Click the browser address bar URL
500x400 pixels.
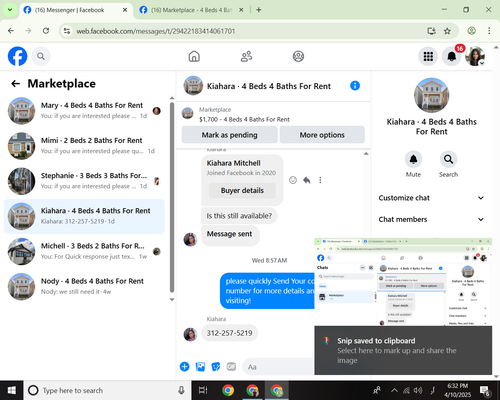pyautogui.click(x=156, y=31)
